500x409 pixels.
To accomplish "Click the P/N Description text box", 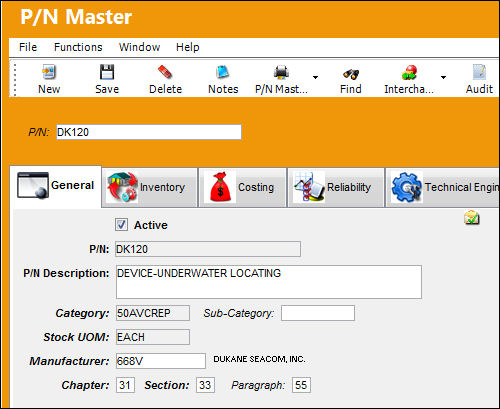I will (x=269, y=282).
